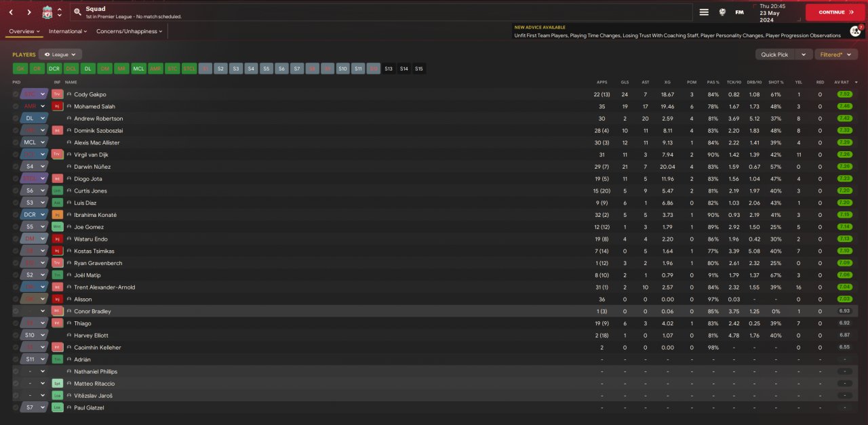Screen dimensions: 868x425
Task: Tick the select circle for Alisson
Action: point(16,299)
